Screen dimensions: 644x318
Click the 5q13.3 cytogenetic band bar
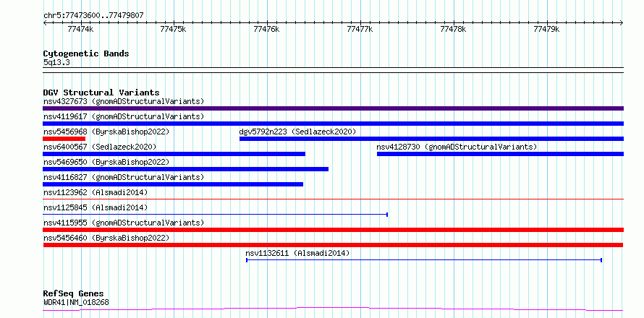[333, 70]
